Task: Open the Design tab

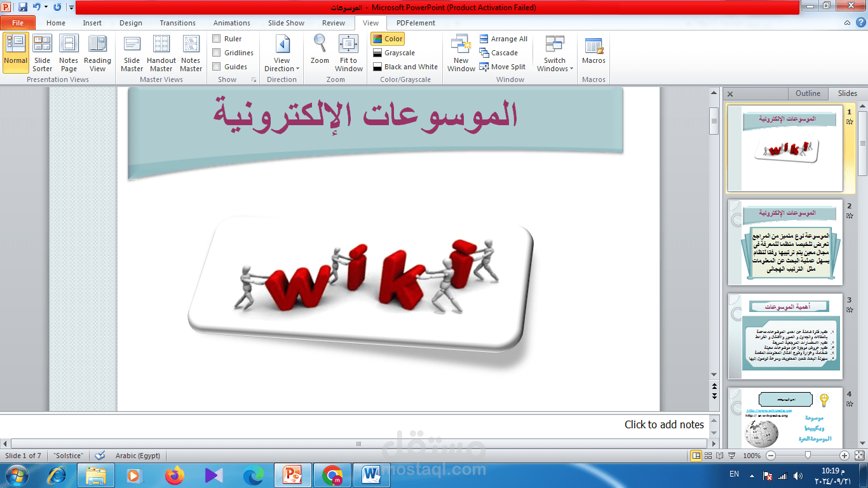Action: (x=131, y=23)
